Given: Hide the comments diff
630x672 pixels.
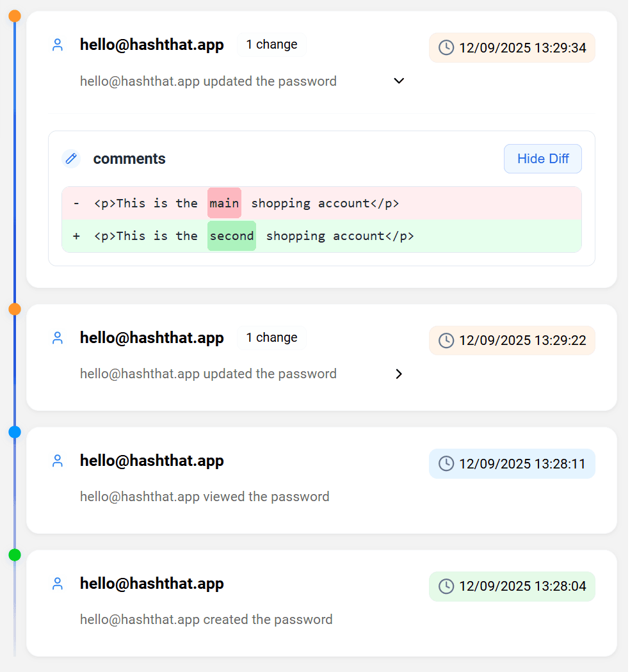Looking at the screenshot, I should click(542, 159).
